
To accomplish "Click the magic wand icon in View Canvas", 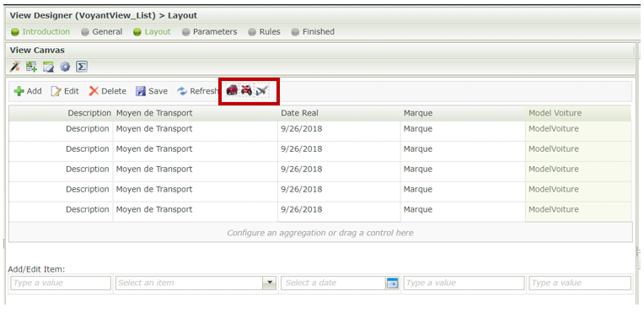I will point(15,67).
